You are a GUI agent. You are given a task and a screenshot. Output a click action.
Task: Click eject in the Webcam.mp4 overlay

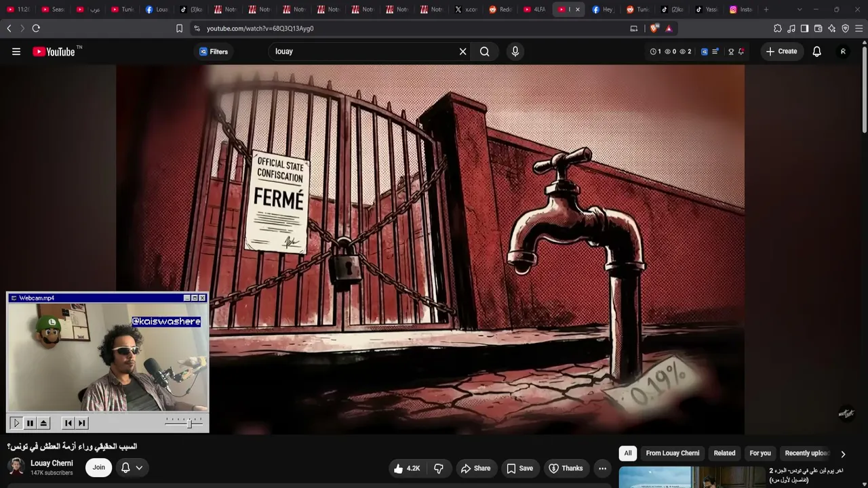(43, 423)
